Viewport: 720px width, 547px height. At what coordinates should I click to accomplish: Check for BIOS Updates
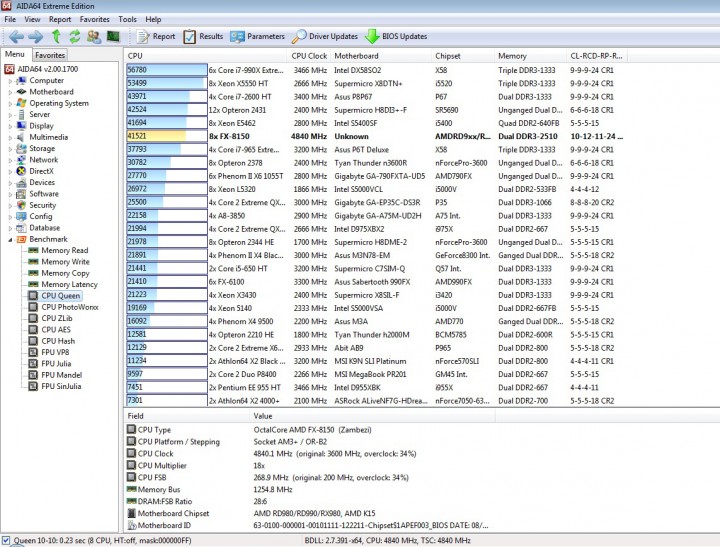(x=396, y=36)
